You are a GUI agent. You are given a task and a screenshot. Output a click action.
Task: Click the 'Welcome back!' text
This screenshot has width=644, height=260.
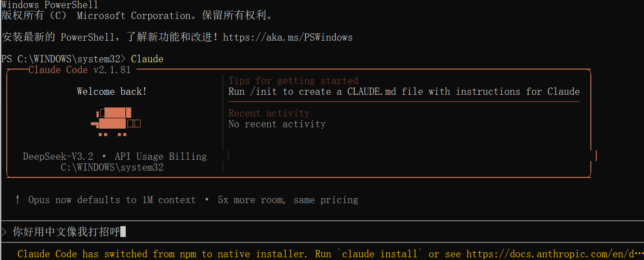112,92
